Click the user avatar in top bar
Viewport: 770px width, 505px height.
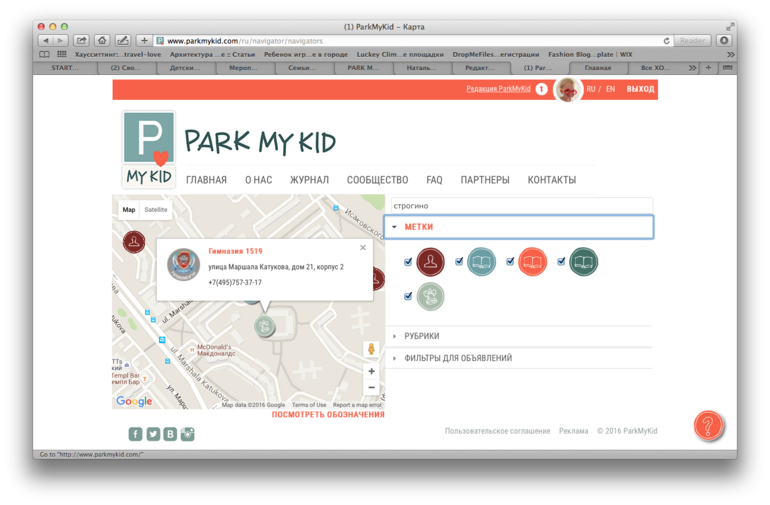568,89
